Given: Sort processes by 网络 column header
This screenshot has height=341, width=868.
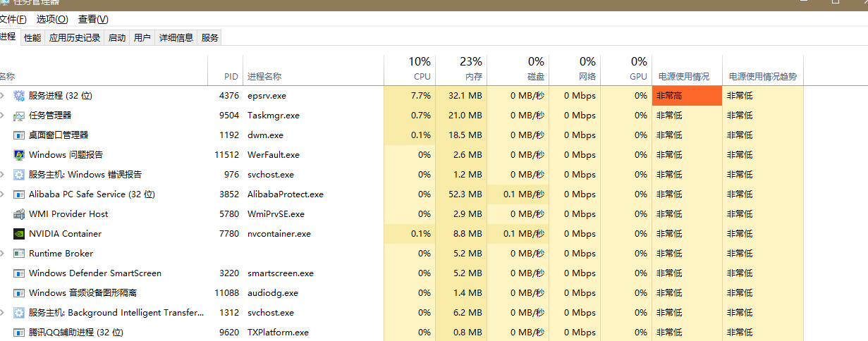Looking at the screenshot, I should 575,70.
